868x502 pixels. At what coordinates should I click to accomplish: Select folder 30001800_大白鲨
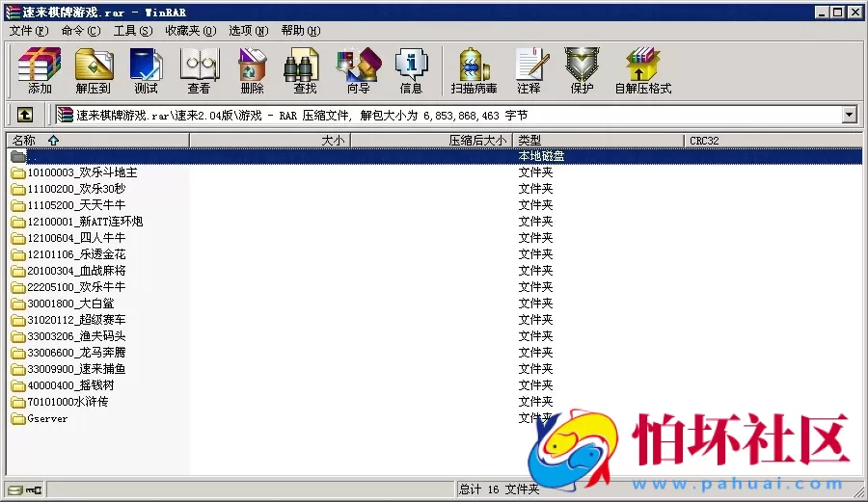[x=70, y=304]
